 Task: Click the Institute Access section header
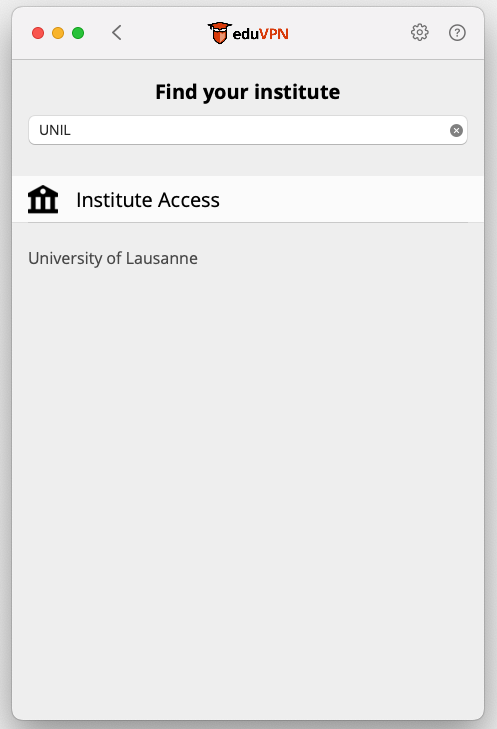(x=148, y=200)
